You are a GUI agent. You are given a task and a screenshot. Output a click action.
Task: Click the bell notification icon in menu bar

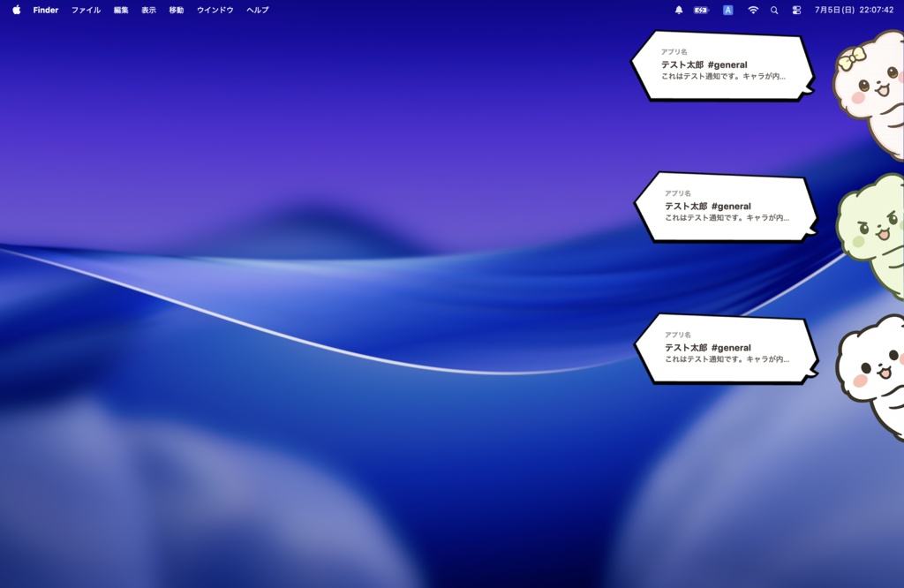679,10
